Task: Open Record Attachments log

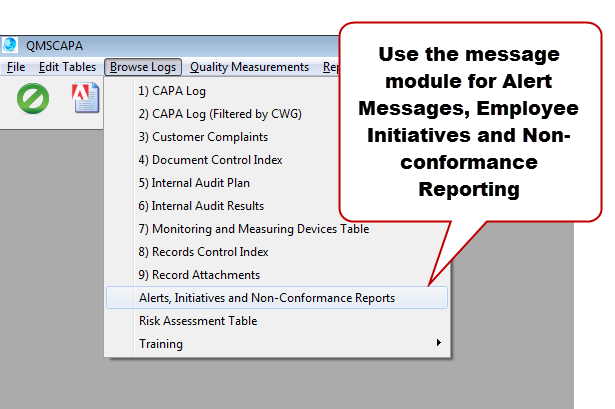Action: pyautogui.click(x=199, y=275)
